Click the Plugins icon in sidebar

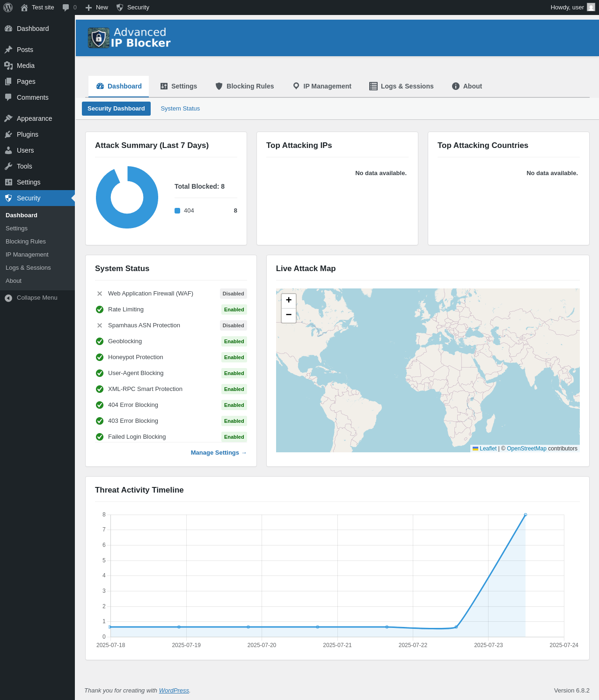(x=8, y=134)
